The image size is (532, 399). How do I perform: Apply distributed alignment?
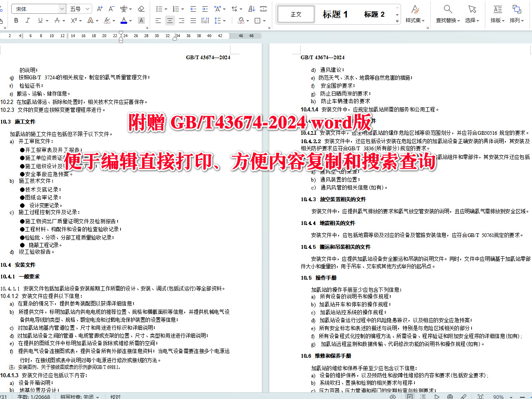pos(205,20)
